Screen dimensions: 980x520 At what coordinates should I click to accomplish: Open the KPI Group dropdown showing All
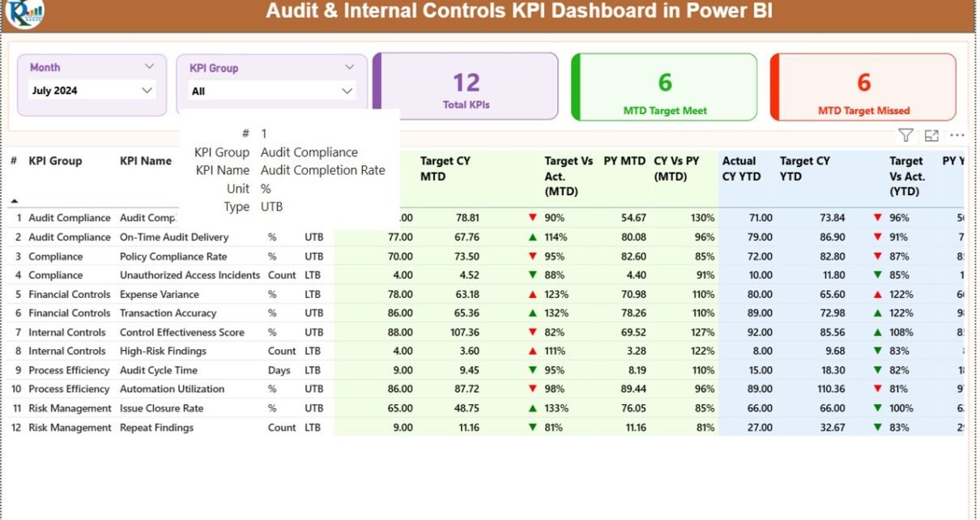347,92
